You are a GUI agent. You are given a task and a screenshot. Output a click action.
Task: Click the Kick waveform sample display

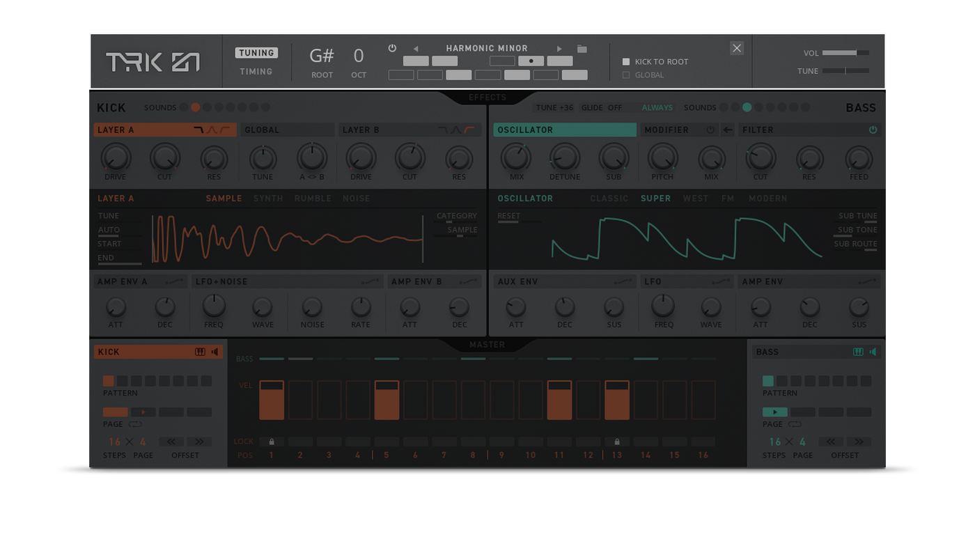pyautogui.click(x=287, y=239)
